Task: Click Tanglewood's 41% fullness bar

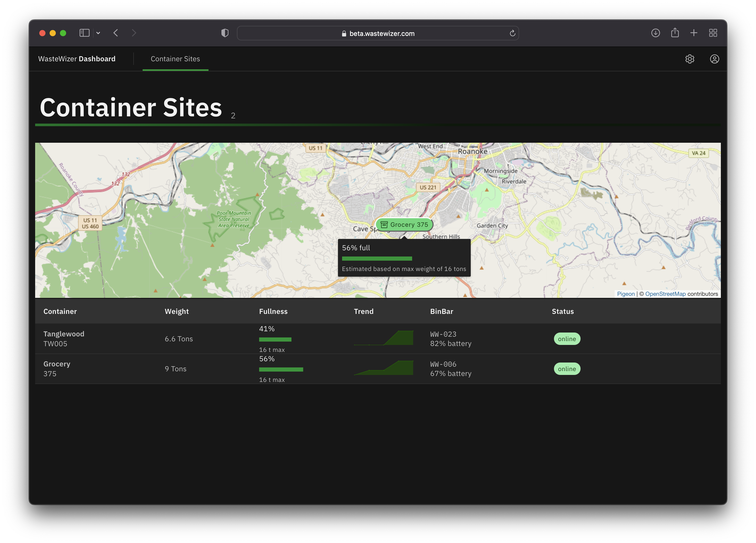Action: coord(275,339)
